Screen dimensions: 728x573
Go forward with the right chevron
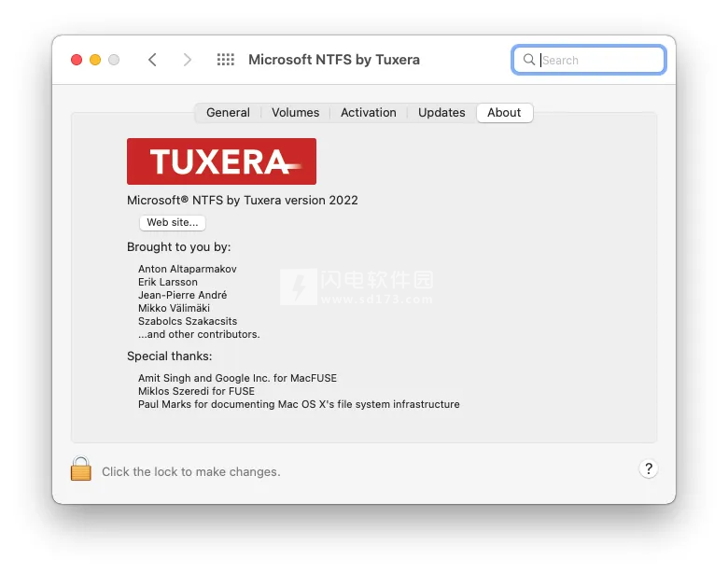(187, 60)
